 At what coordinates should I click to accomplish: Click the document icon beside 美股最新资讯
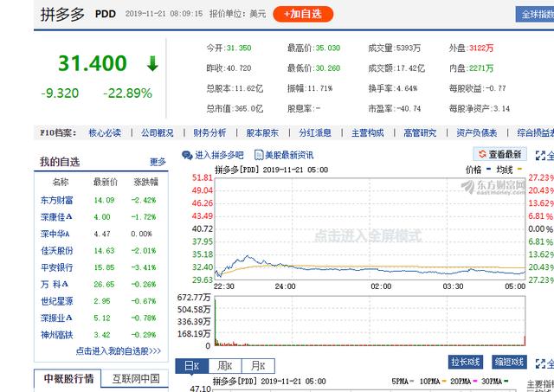tap(259, 155)
